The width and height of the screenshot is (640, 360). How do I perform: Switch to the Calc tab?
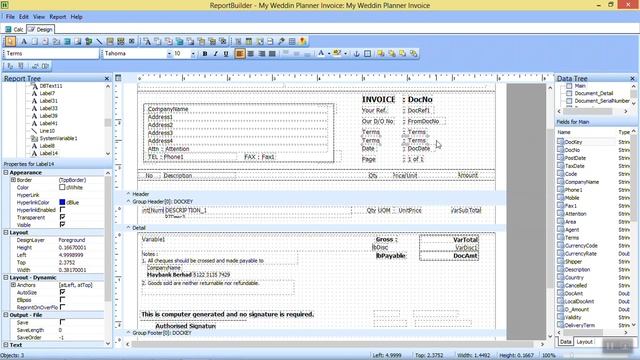point(14,29)
